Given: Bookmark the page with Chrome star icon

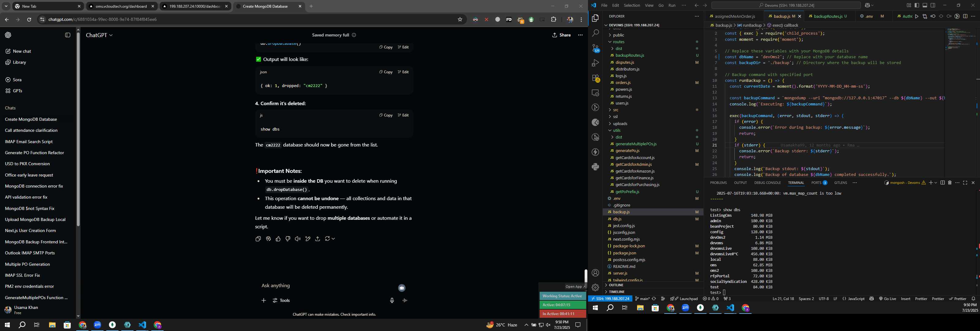Looking at the screenshot, I should point(460,19).
